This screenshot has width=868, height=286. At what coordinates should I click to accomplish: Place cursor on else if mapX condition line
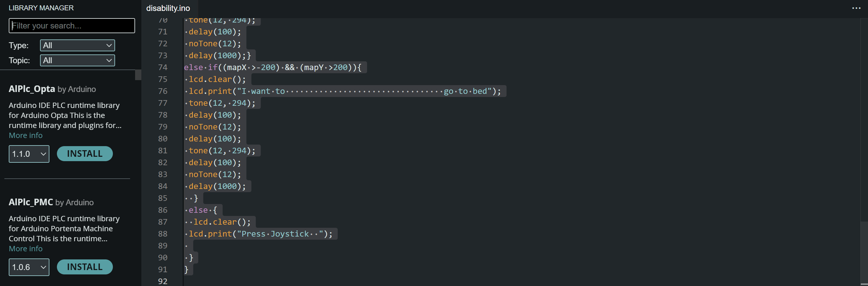pos(273,68)
